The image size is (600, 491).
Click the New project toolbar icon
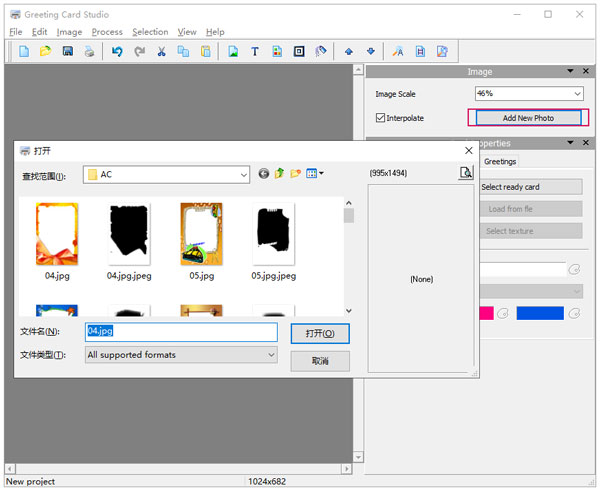pos(23,51)
